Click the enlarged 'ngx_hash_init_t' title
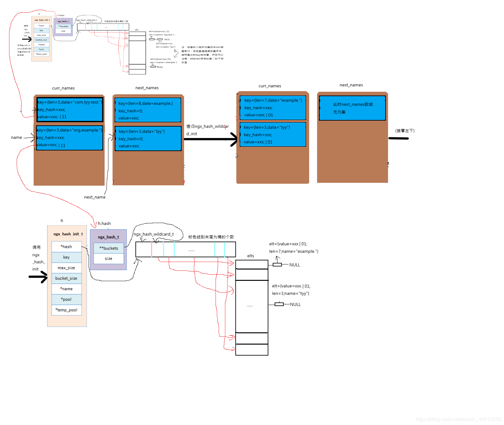Viewport: 504px width, 425px height. tap(68, 234)
